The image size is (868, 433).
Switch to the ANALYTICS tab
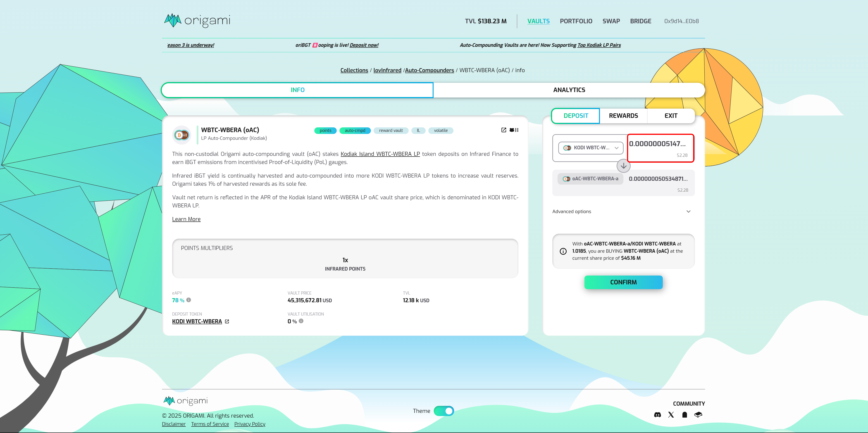569,90
